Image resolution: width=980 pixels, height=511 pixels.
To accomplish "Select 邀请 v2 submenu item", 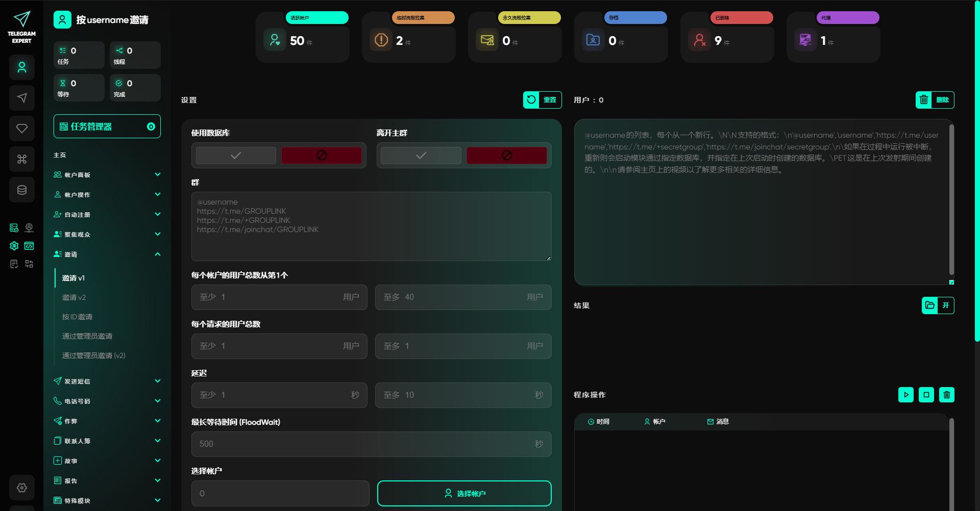I will pyautogui.click(x=74, y=297).
